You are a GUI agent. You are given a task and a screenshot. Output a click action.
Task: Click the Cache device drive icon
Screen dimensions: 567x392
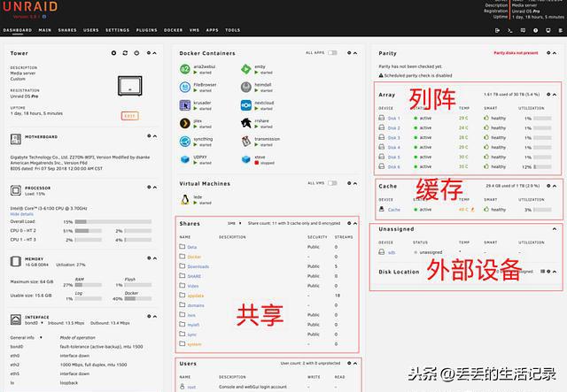382,209
